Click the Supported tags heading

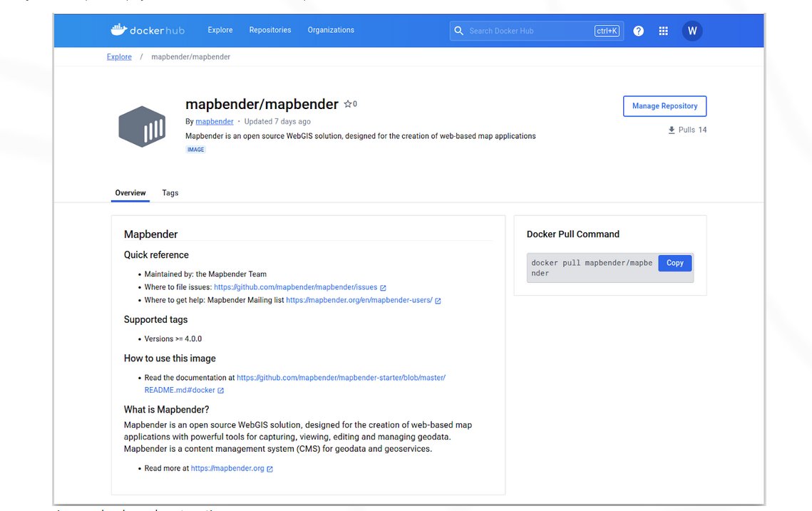[156, 320]
